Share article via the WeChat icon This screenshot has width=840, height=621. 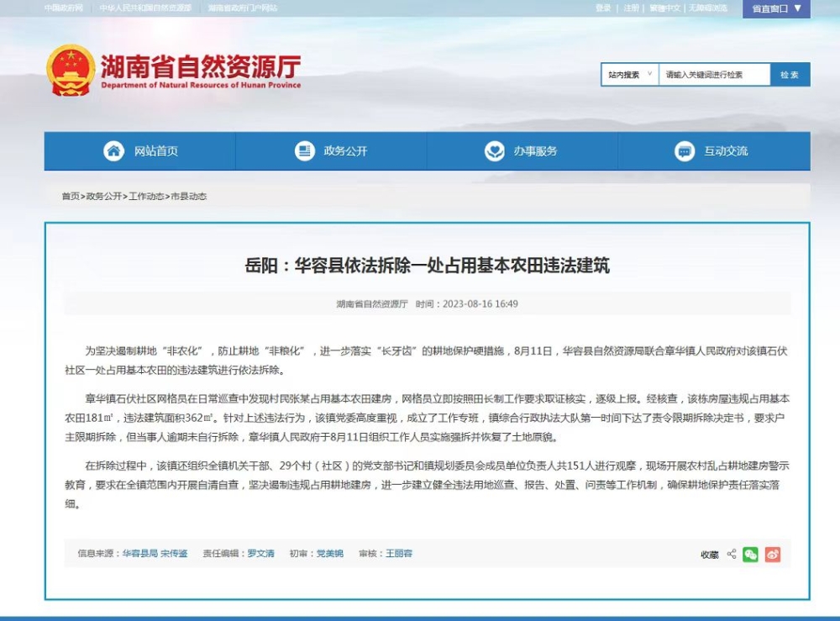(x=750, y=555)
